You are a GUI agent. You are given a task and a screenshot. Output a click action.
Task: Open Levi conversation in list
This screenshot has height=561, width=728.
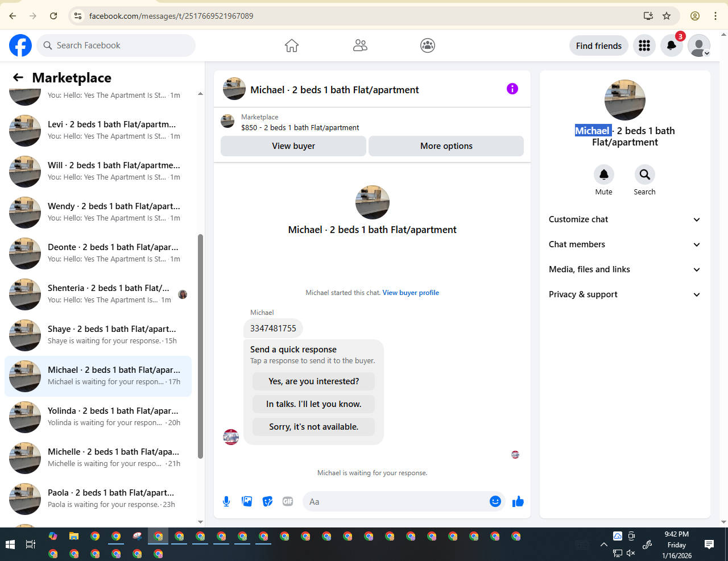coord(98,130)
